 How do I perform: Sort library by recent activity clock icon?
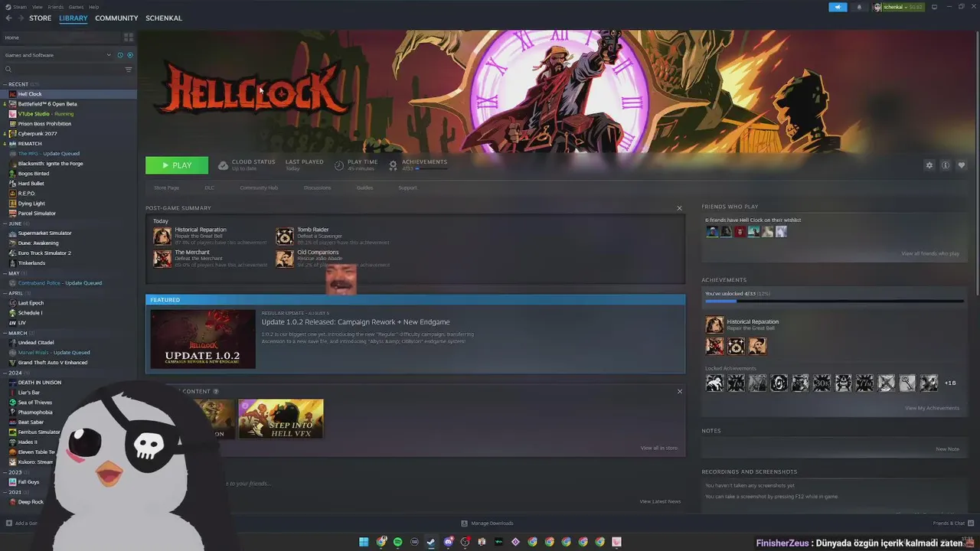click(120, 55)
